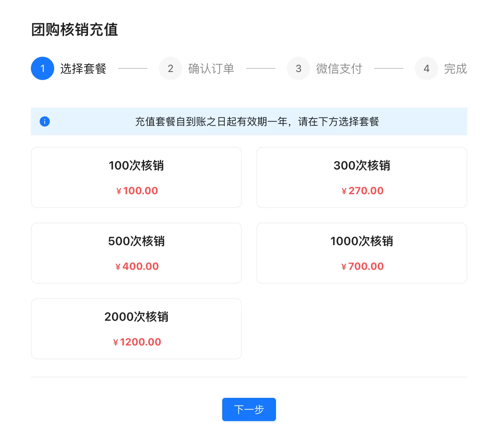Click the 团购核销充值 page title
The height and width of the screenshot is (432, 504).
[x=75, y=30]
